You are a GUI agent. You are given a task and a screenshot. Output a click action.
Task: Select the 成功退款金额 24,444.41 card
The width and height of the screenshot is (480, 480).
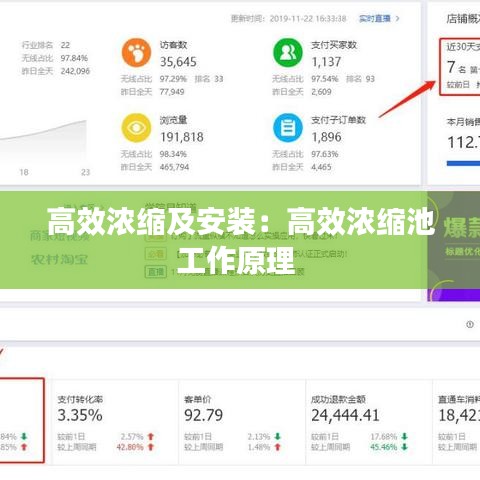point(369,422)
